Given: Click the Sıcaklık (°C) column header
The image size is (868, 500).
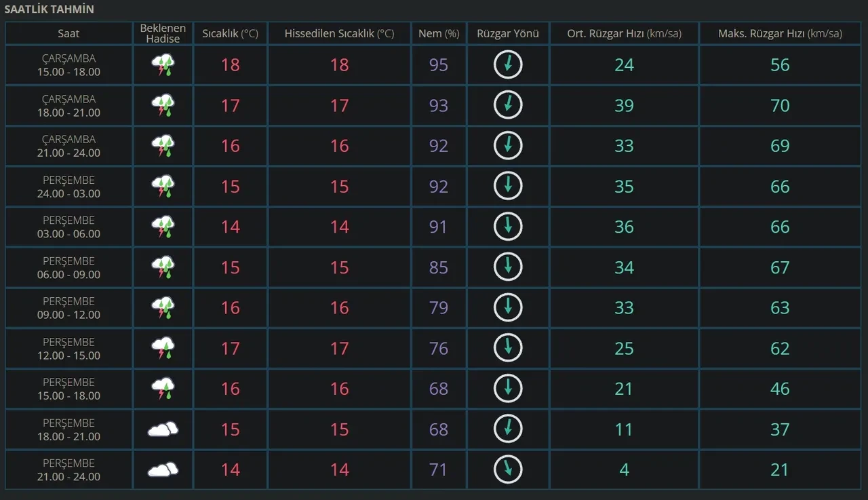Looking at the screenshot, I should (231, 33).
